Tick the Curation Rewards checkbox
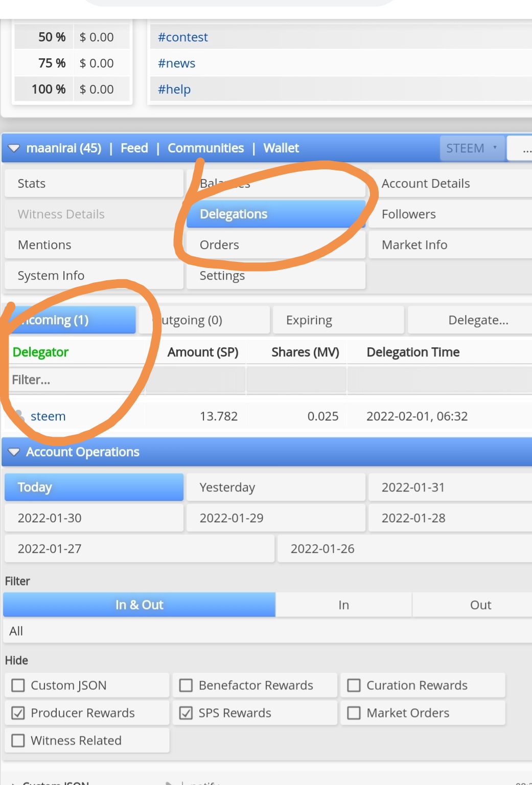The width and height of the screenshot is (532, 785). (354, 685)
